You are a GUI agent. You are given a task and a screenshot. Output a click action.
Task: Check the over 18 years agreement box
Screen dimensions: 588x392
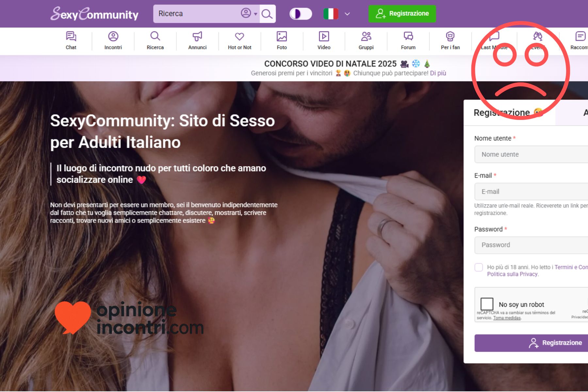[479, 267]
